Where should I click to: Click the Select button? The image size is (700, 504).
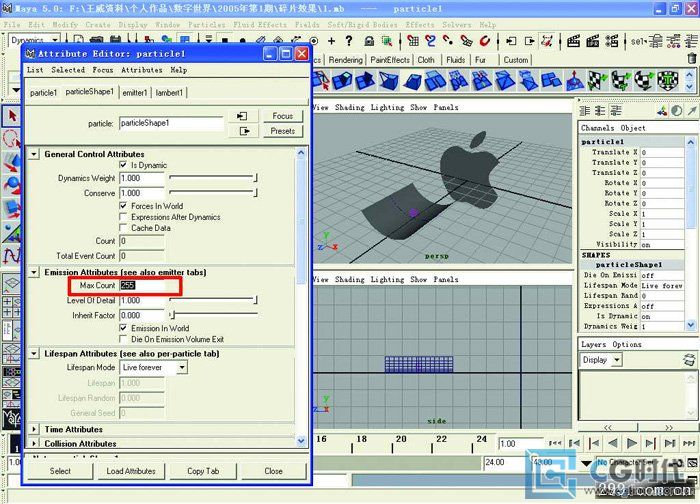tap(60, 471)
